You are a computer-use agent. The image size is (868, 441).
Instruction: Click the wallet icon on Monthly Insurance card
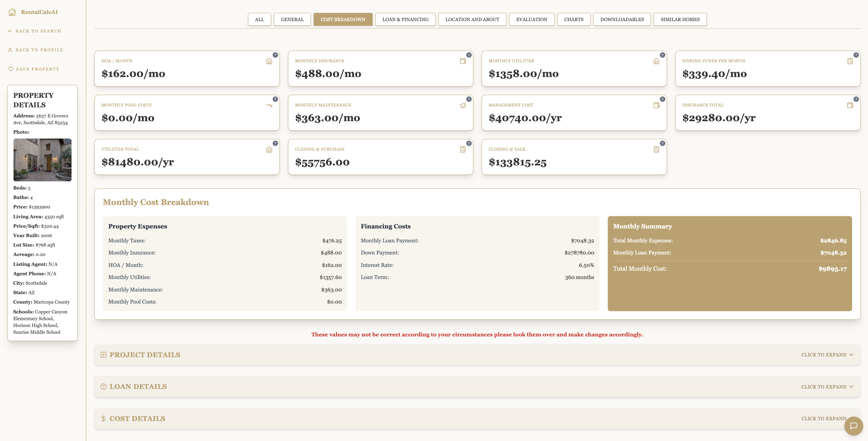463,61
